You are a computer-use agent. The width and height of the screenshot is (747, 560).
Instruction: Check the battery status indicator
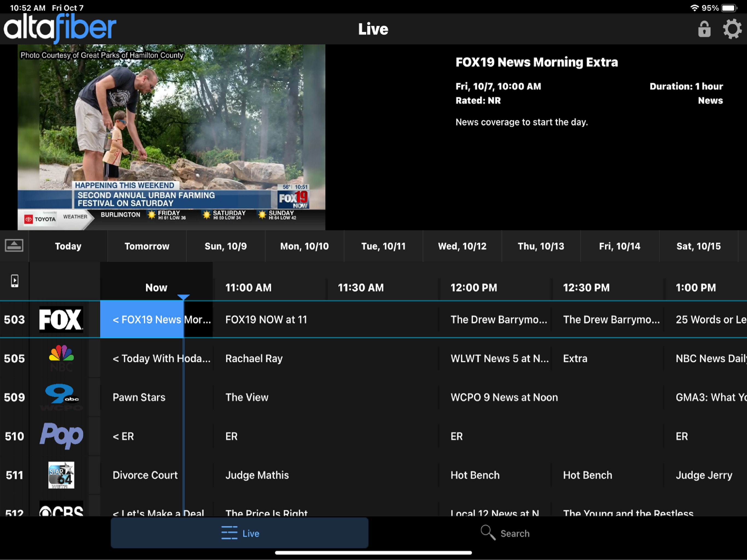[728, 8]
